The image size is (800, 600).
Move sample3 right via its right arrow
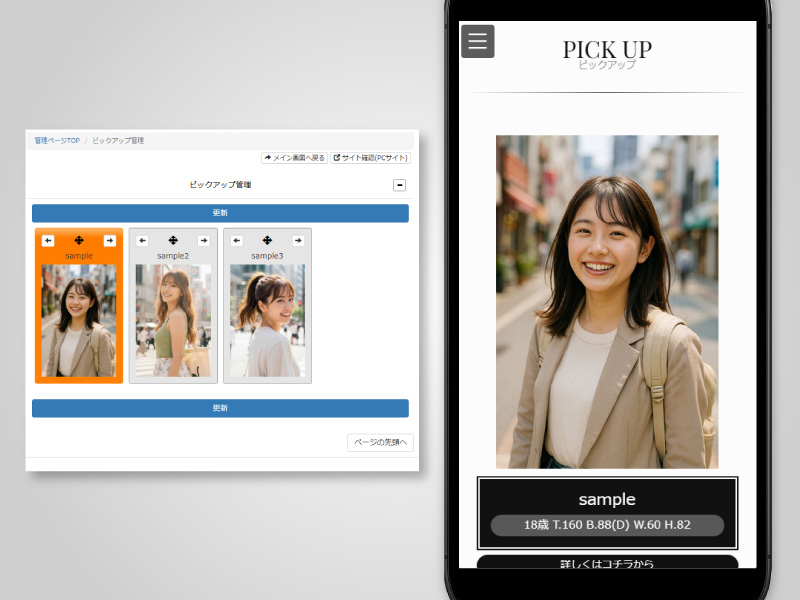coord(297,240)
